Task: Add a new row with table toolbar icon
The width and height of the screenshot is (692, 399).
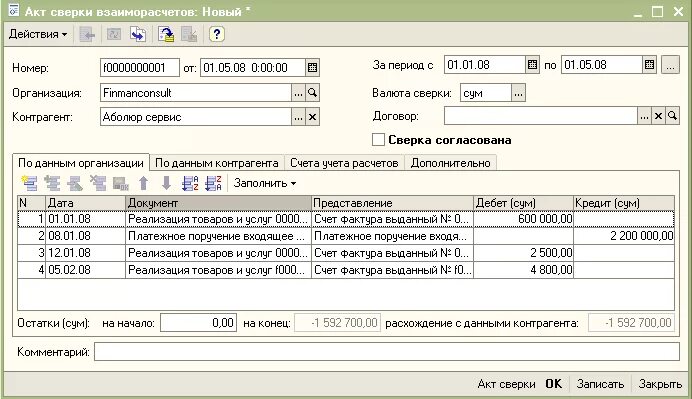Action: tap(29, 183)
